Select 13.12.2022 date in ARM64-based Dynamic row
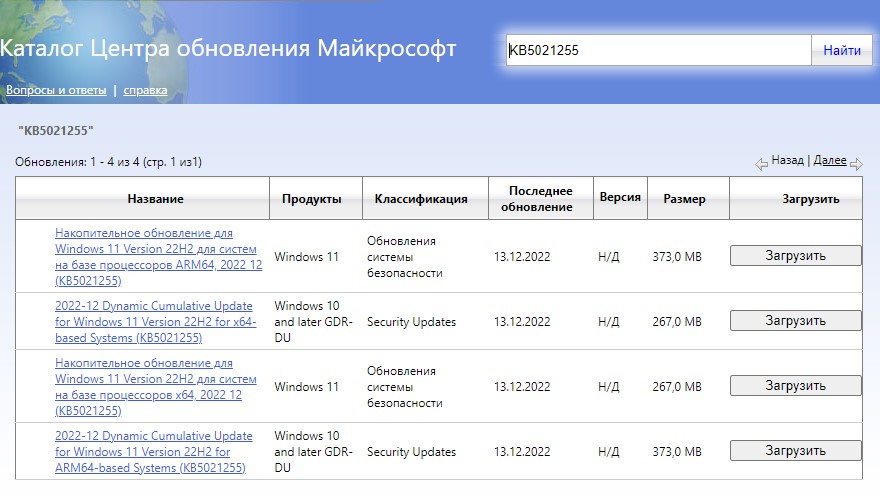This screenshot has height=498, width=880. pyautogui.click(x=522, y=452)
